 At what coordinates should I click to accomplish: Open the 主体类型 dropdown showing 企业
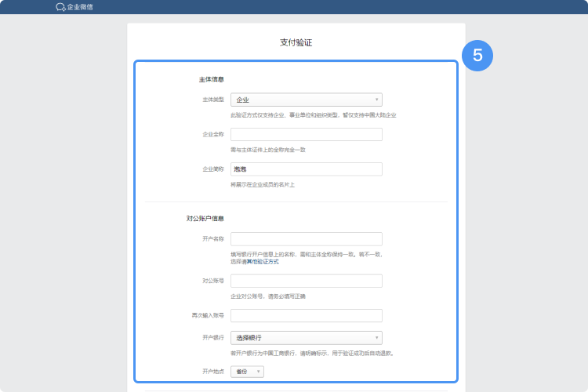(306, 100)
